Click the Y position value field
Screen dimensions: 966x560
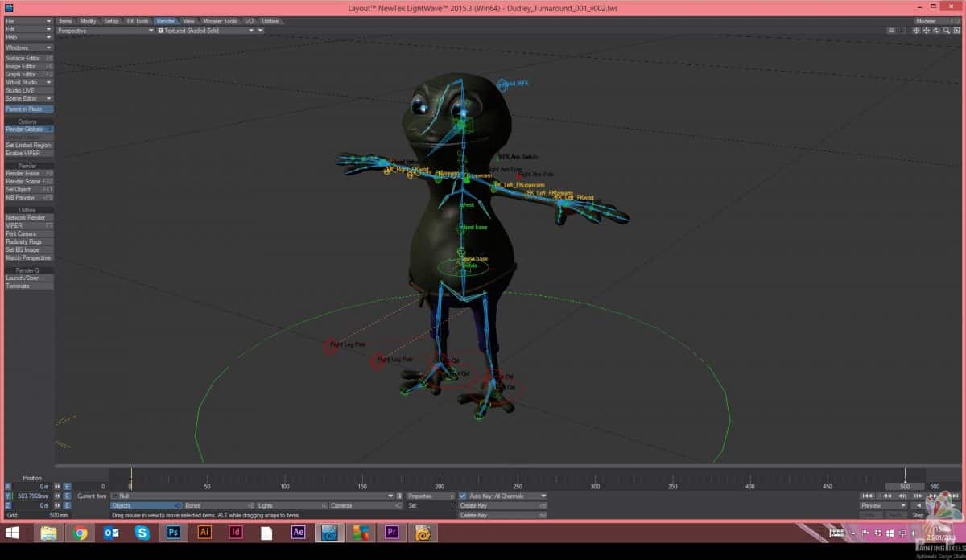(x=33, y=496)
